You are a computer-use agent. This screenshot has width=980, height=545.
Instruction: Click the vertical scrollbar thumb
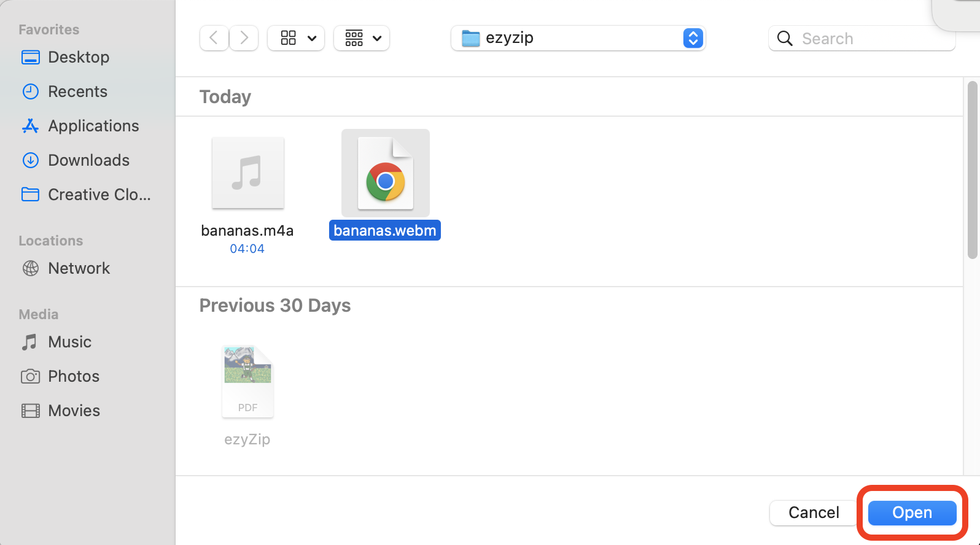click(x=972, y=170)
